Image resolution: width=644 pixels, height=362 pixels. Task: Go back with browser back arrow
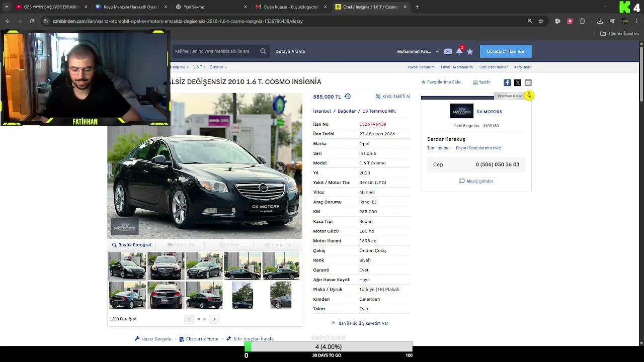pyautogui.click(x=8, y=21)
